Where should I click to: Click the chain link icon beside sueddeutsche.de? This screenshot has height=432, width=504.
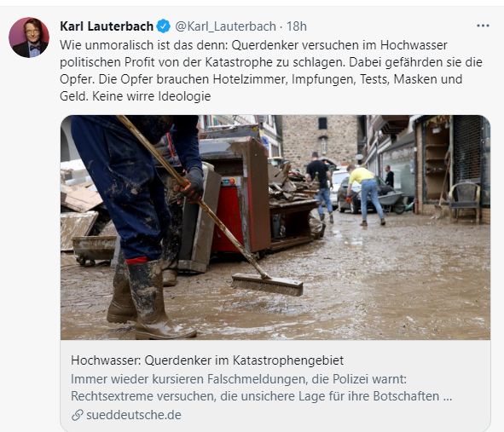tap(77, 415)
